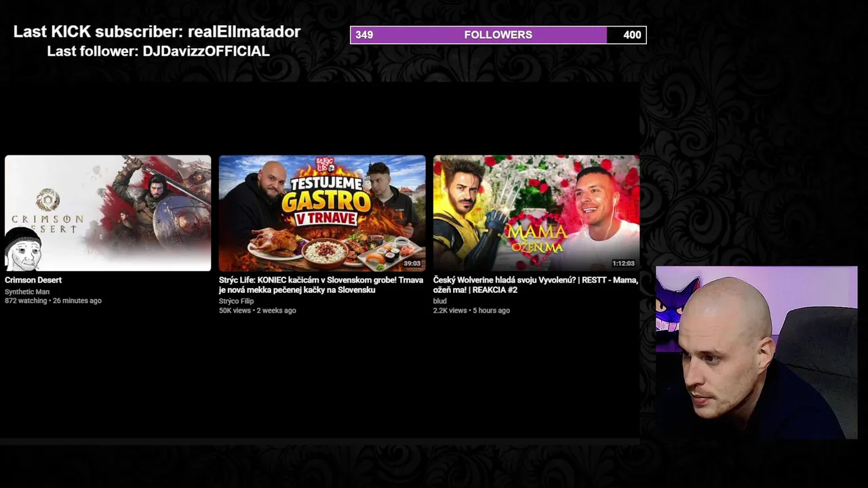Click Last KICK subscriber realElImatador text
Viewport: 868px width, 488px height.
click(x=157, y=32)
